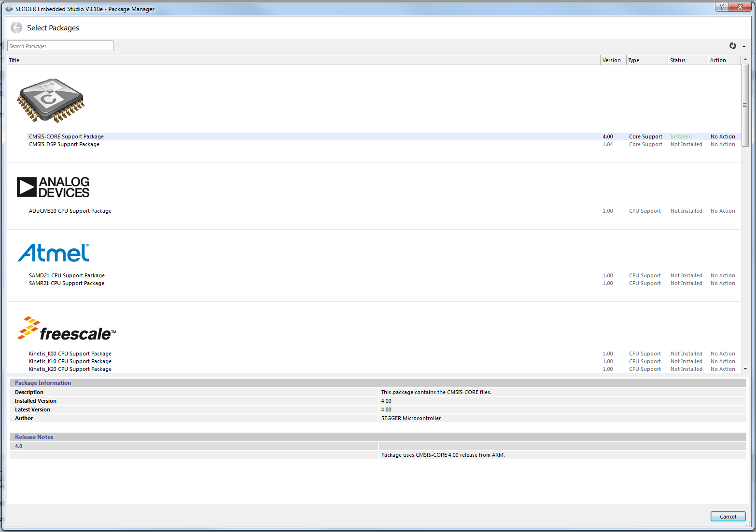Click the Description text about CMSIS-CORE files
This screenshot has width=756, height=532.
[x=436, y=392]
